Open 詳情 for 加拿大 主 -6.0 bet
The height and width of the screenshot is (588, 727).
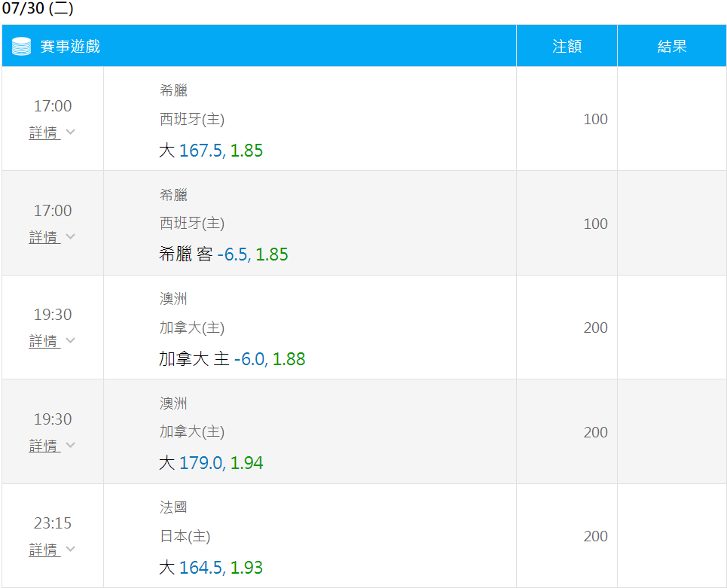pos(44,341)
